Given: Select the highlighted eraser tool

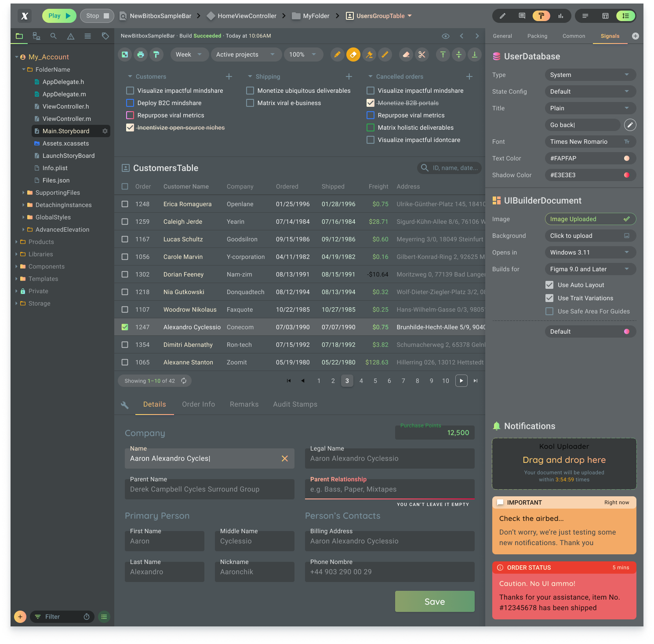Looking at the screenshot, I should (x=353, y=55).
